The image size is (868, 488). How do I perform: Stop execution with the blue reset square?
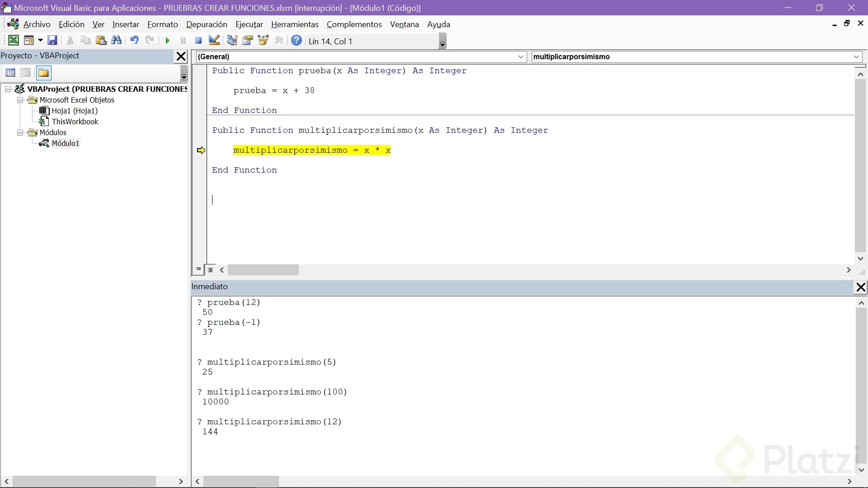pyautogui.click(x=198, y=41)
